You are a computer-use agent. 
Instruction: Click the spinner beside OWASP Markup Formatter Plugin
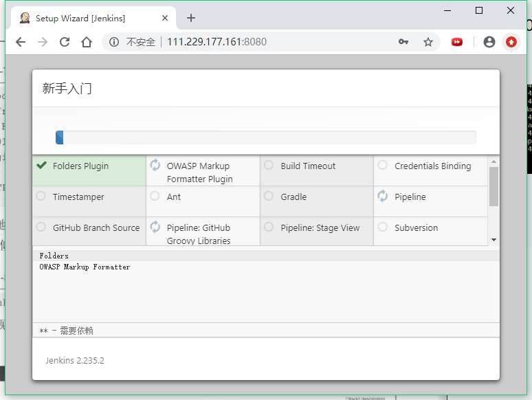tap(155, 165)
